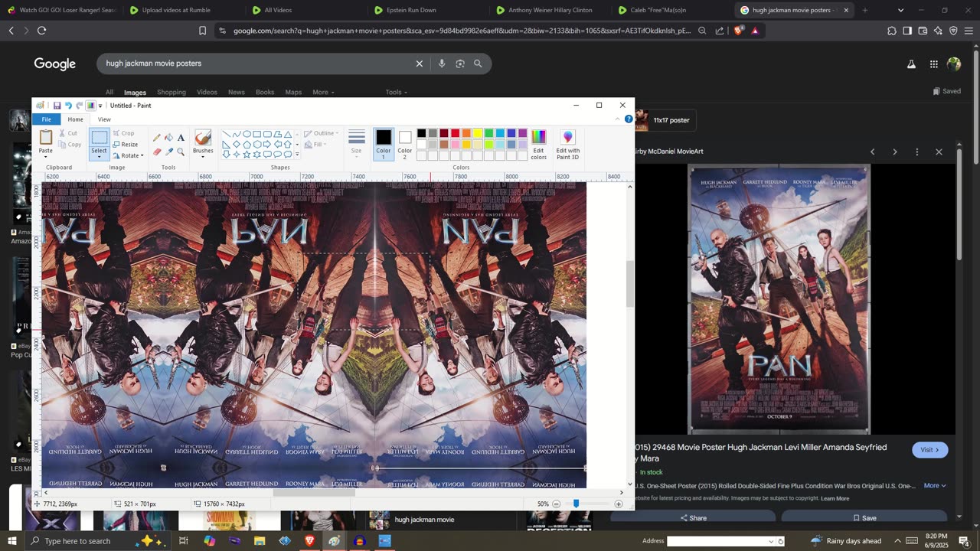Screen dimensions: 980x551
Task: Switch to Google Videos results tab
Action: tap(207, 92)
